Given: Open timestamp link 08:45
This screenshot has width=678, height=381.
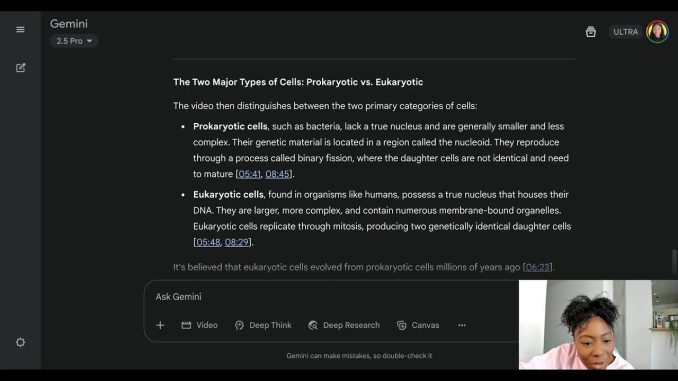Looking at the screenshot, I should click(x=277, y=174).
